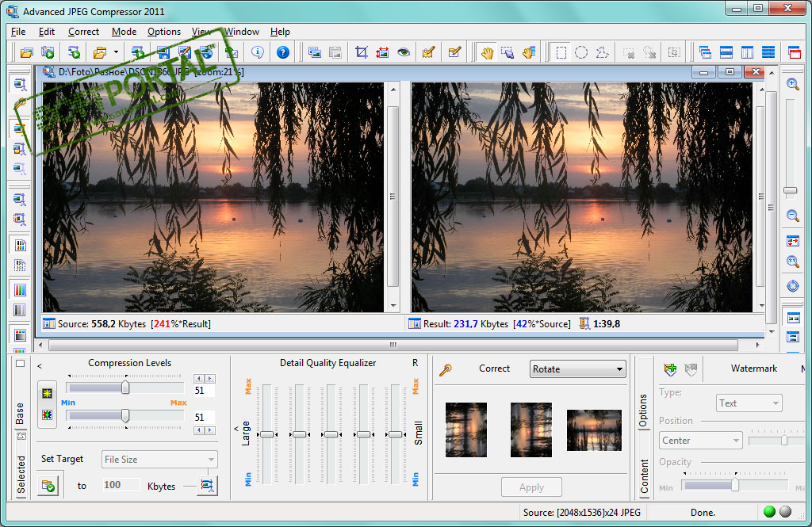The image size is (812, 527).
Task: Open the watermark Position dropdown showing Center
Action: click(x=701, y=441)
